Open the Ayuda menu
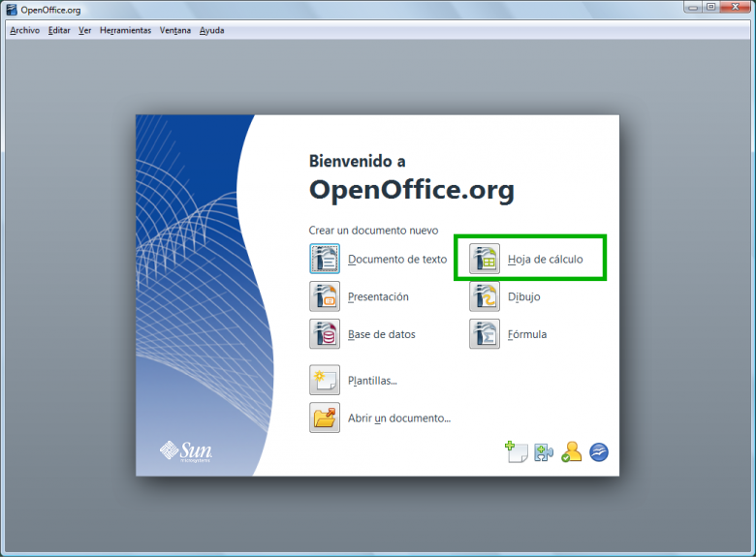This screenshot has width=756, height=557. pyautogui.click(x=211, y=30)
